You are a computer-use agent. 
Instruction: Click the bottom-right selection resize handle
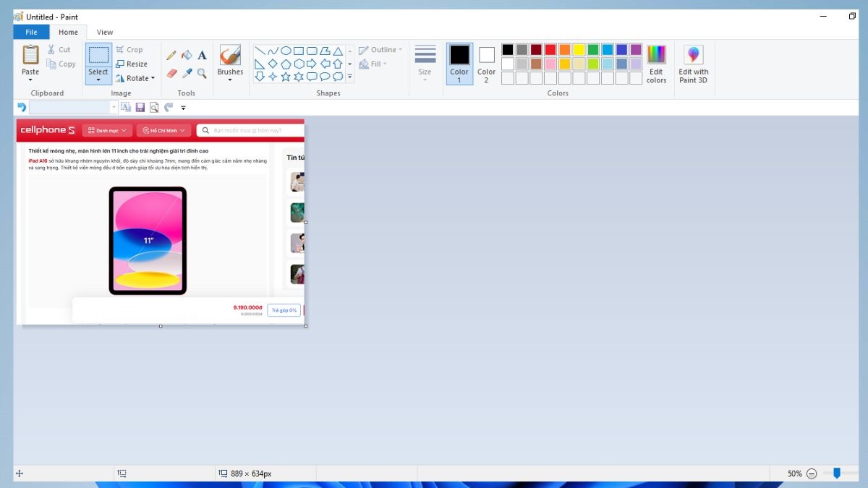pos(306,326)
